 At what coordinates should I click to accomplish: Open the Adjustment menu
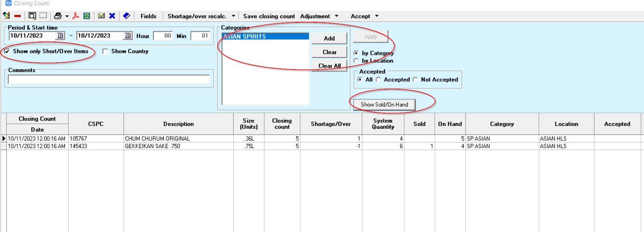[x=315, y=16]
